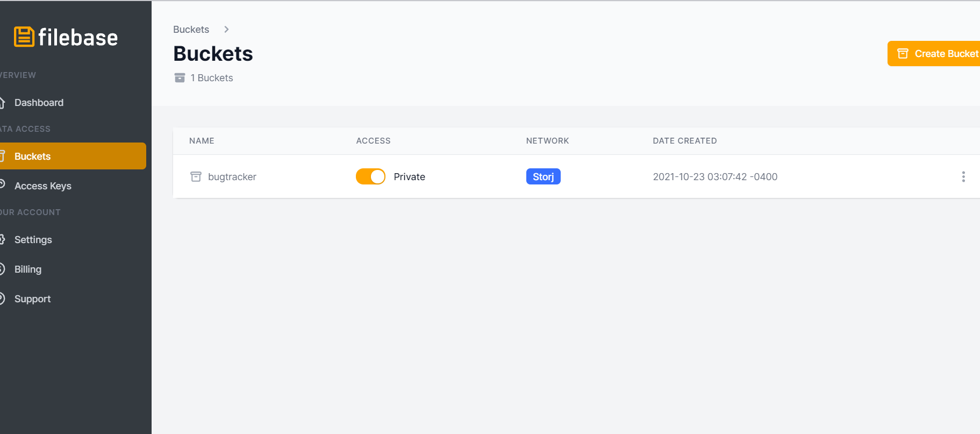Image resolution: width=980 pixels, height=434 pixels.
Task: Open the Billing page
Action: coord(27,269)
